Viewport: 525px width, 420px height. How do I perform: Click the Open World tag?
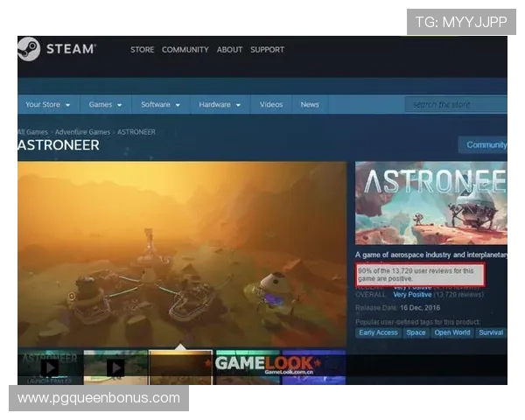(452, 332)
